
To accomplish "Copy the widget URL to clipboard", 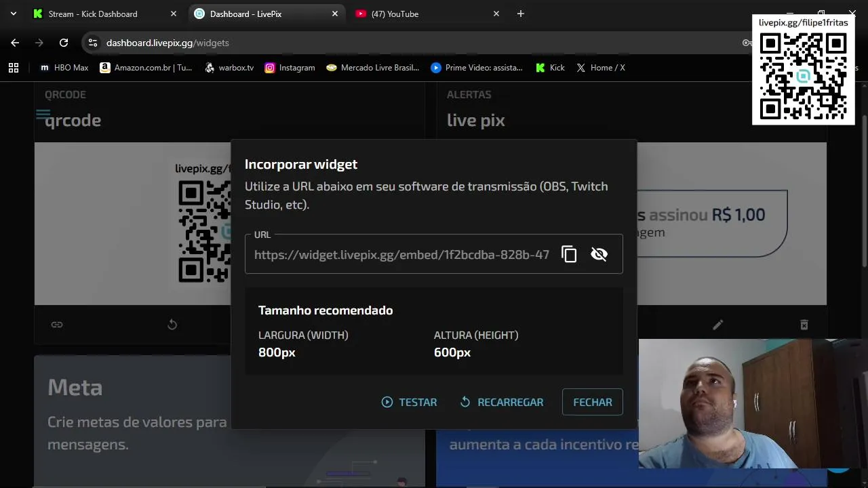I will [569, 254].
